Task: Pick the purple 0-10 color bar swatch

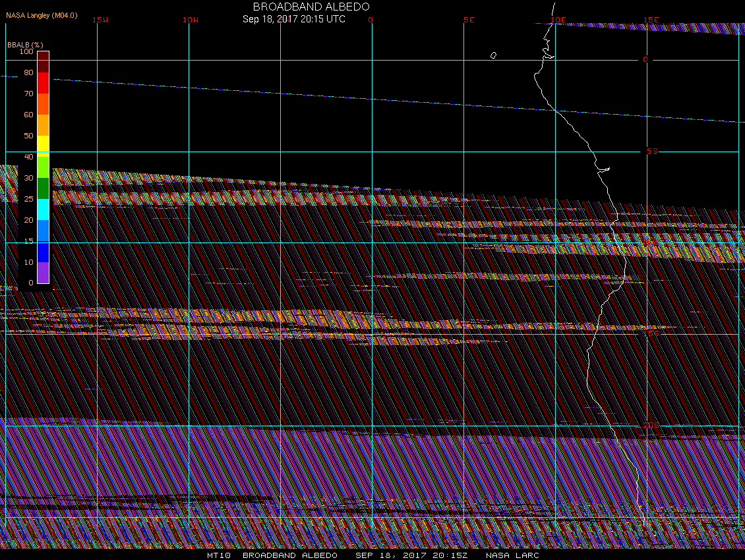Action: pos(44,273)
